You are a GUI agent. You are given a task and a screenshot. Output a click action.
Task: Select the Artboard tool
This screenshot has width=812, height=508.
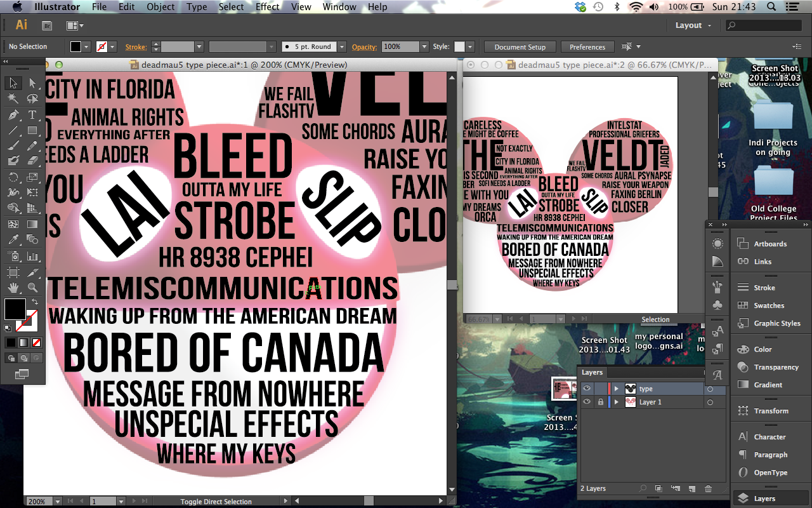pyautogui.click(x=13, y=272)
